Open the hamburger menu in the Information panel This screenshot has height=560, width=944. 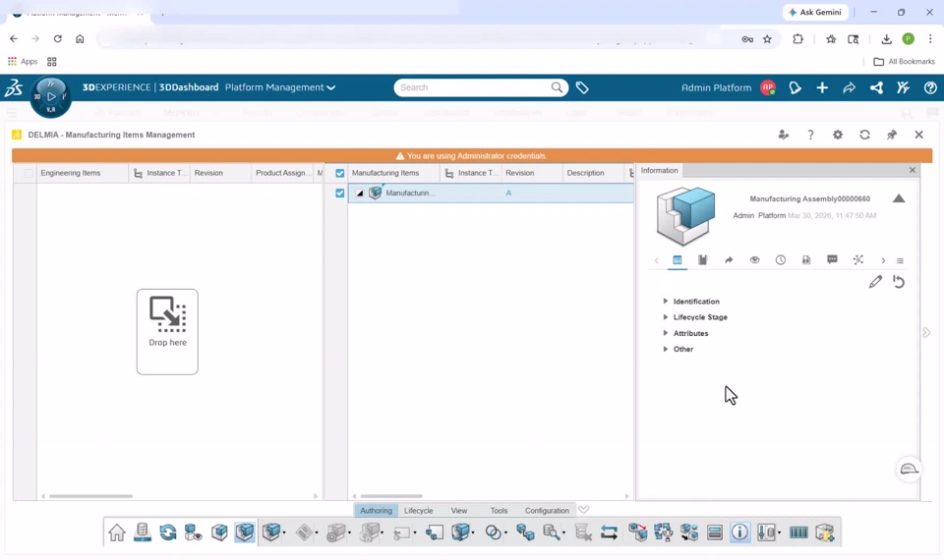tap(900, 260)
